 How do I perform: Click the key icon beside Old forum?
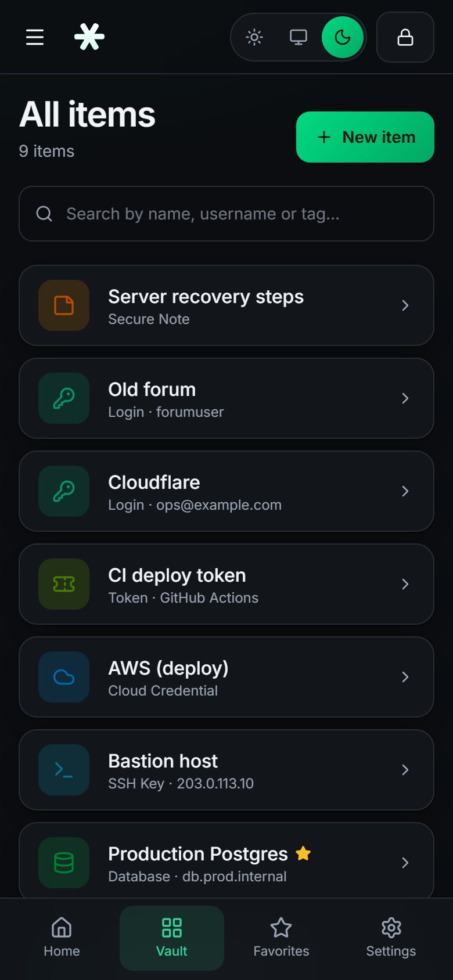(64, 398)
